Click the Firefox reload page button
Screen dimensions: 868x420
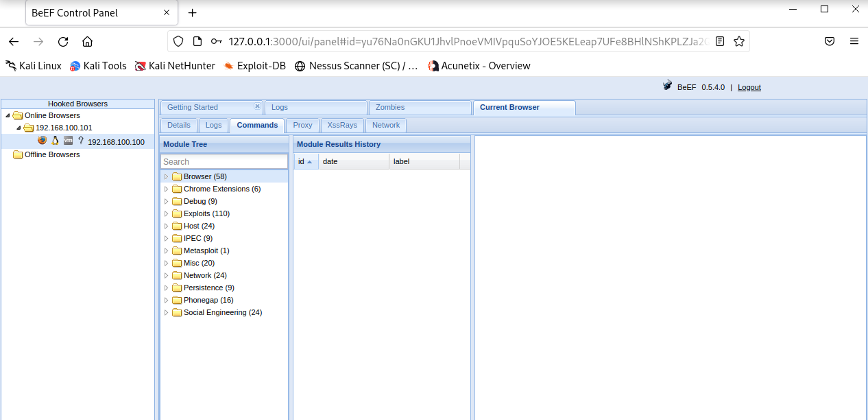point(63,41)
